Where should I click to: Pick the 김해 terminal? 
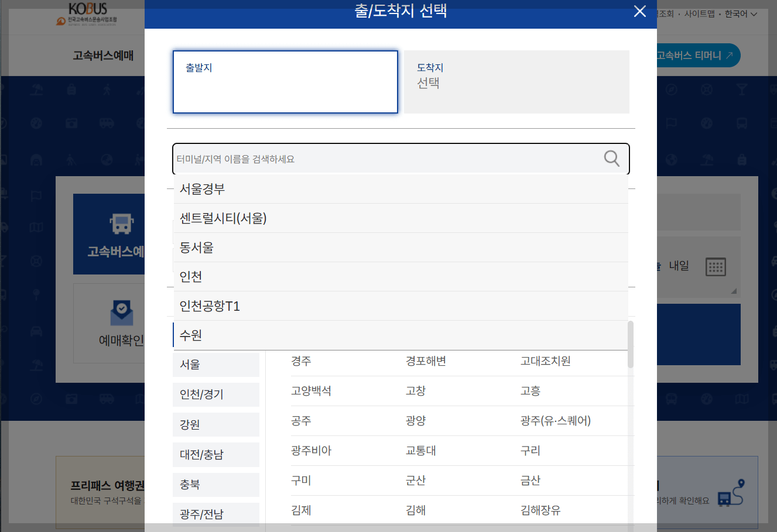pos(416,510)
